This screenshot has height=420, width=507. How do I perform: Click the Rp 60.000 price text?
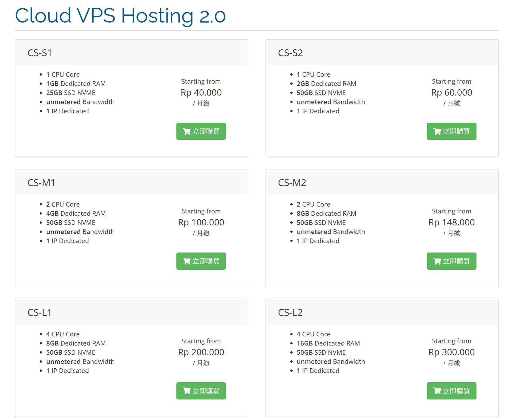click(452, 92)
